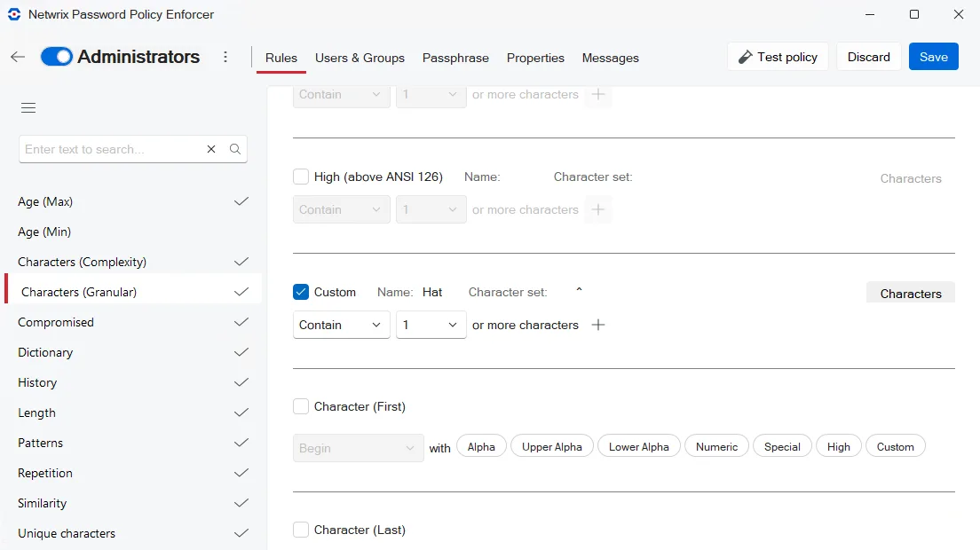Image resolution: width=980 pixels, height=550 pixels.
Task: Click the Characters (Granular) checkmark
Action: coord(241,292)
